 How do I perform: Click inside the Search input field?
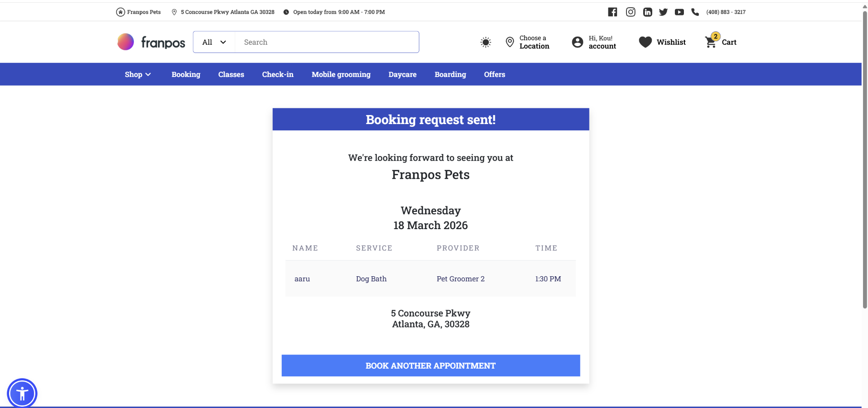[326, 42]
